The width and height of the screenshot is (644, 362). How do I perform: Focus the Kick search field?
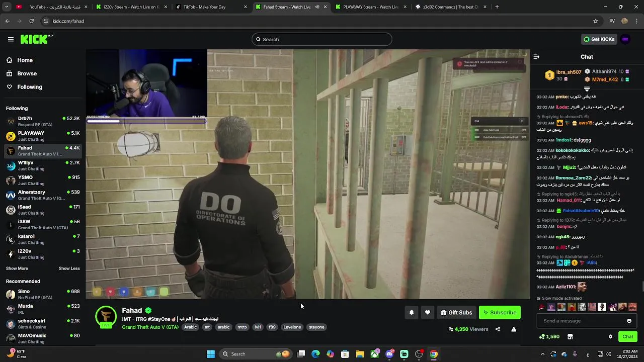pos(322,39)
